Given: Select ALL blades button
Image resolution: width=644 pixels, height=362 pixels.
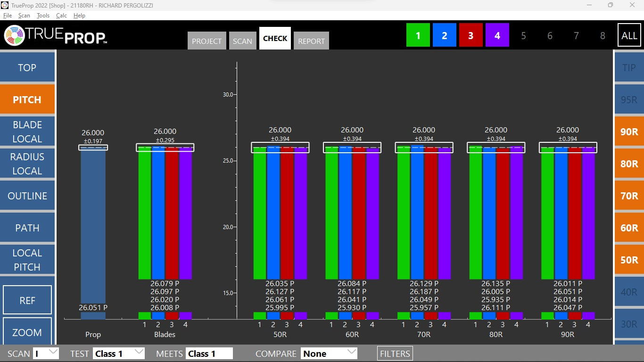Looking at the screenshot, I should [629, 35].
